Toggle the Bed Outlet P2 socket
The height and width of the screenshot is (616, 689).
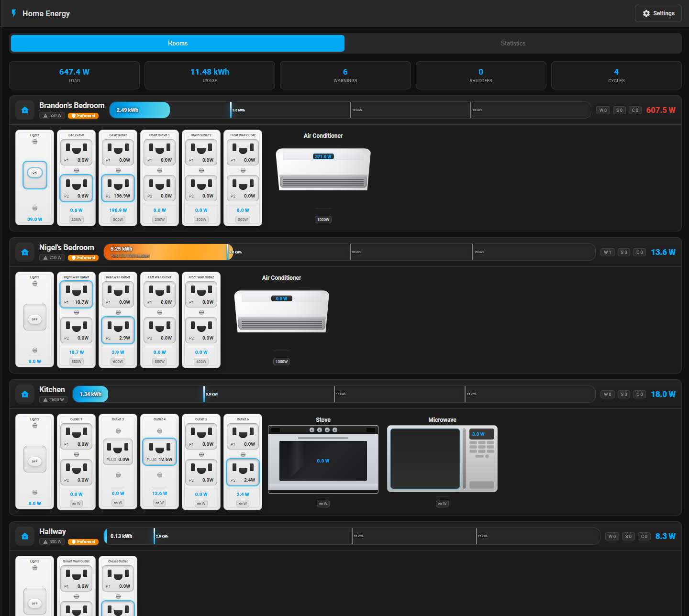(x=77, y=188)
